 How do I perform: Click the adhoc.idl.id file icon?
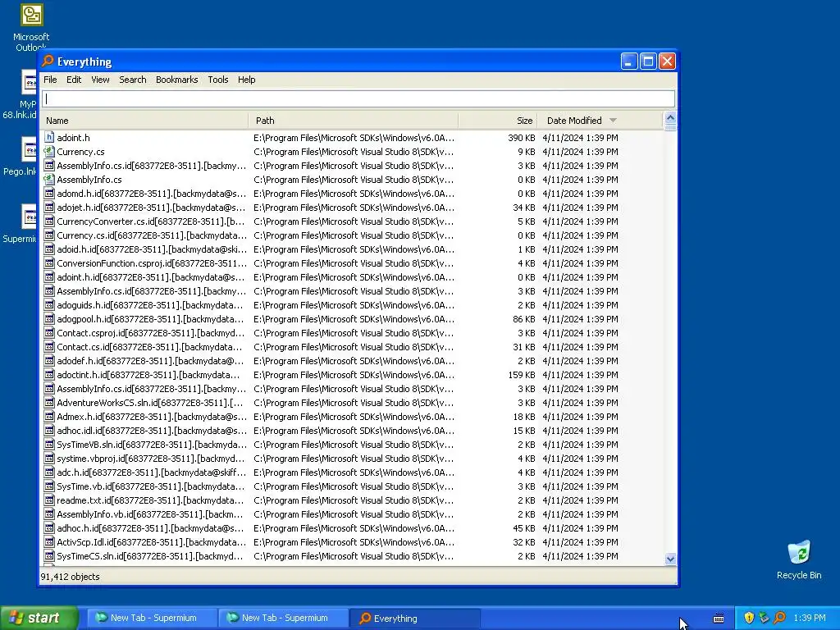[x=49, y=430]
